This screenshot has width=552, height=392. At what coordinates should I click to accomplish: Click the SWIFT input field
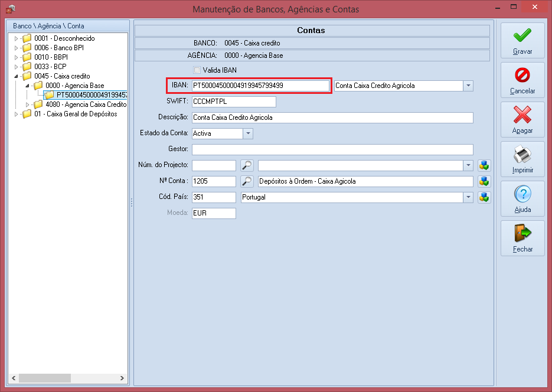coord(234,102)
